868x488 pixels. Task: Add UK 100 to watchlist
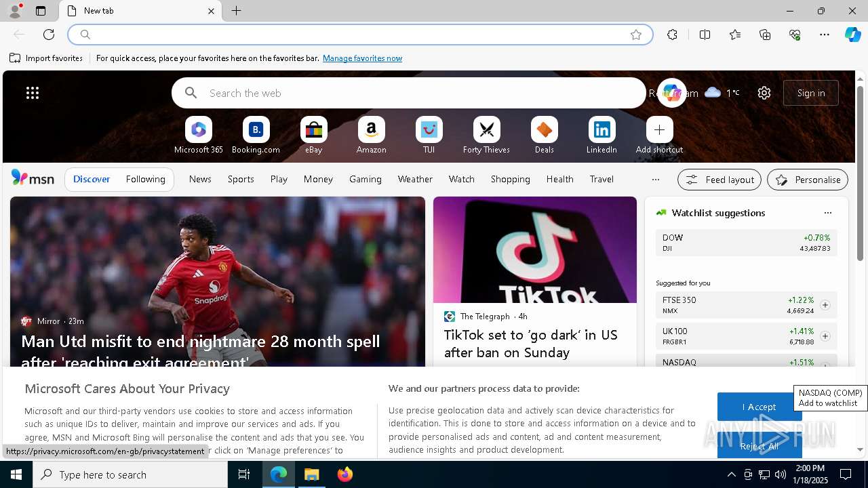[x=825, y=336]
